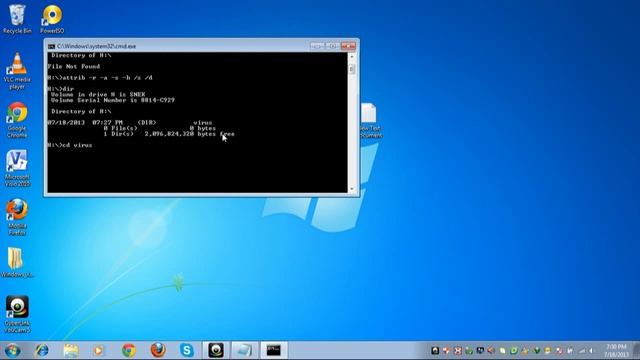Click the '1 Dir(s) 2,096,824,320 bytes free' line
The width and height of the screenshot is (640, 360).
pos(169,134)
